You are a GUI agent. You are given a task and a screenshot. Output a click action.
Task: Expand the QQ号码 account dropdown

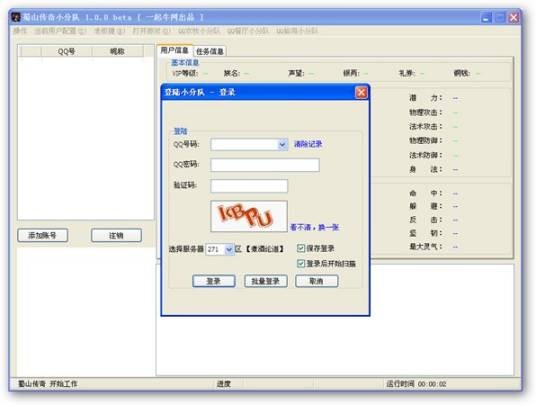pyautogui.click(x=282, y=145)
